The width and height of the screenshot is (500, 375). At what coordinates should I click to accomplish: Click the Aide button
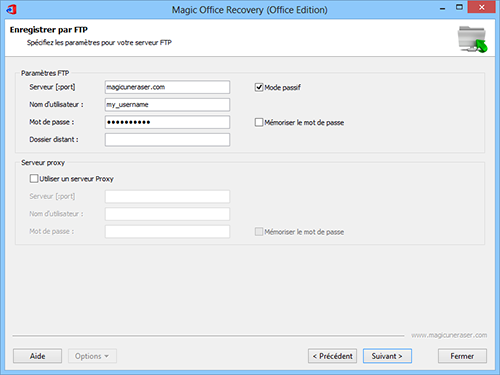click(37, 356)
